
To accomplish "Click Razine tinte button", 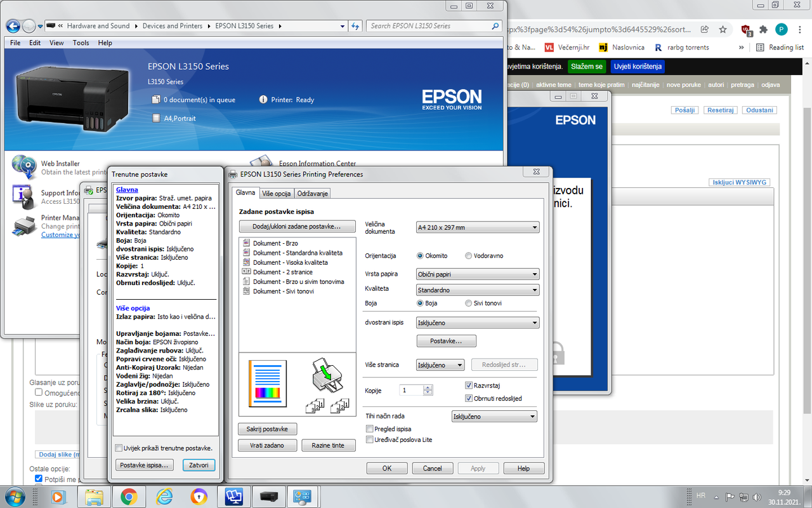I will [x=327, y=445].
